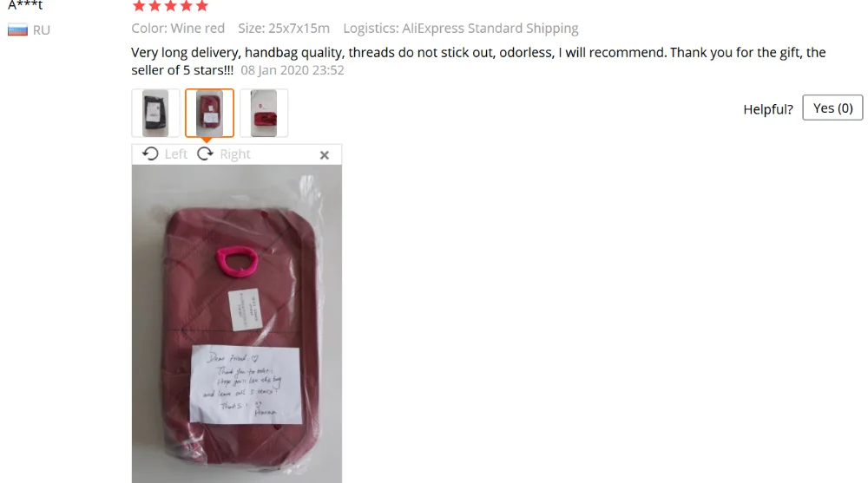Click the RU country label

click(42, 30)
